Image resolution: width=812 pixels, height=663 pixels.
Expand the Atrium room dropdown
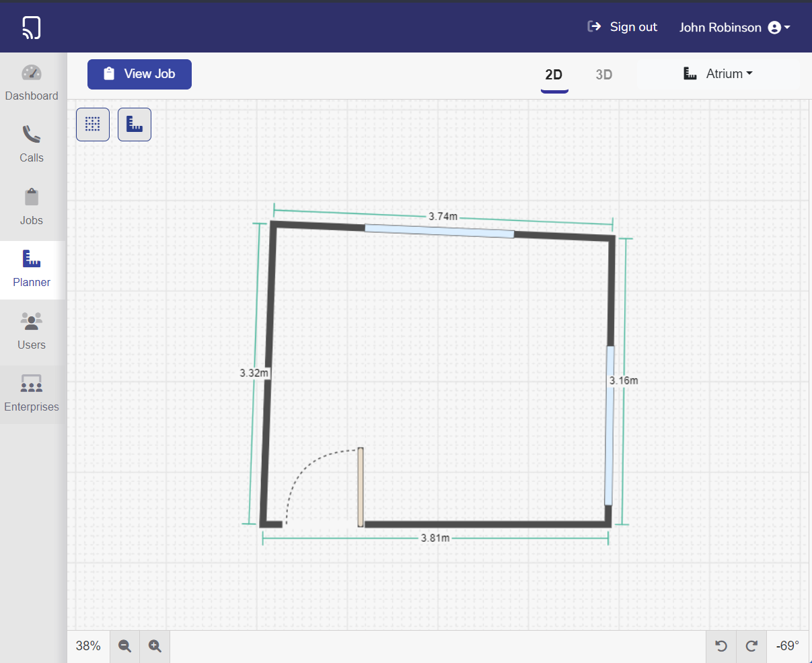tap(718, 74)
